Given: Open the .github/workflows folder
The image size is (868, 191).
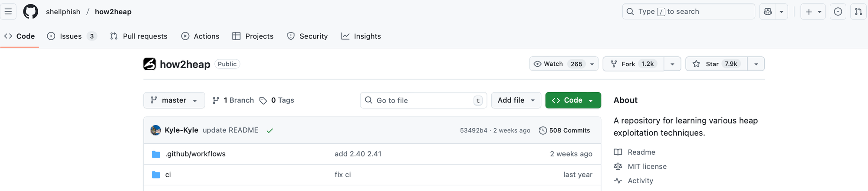Looking at the screenshot, I should click(x=195, y=154).
